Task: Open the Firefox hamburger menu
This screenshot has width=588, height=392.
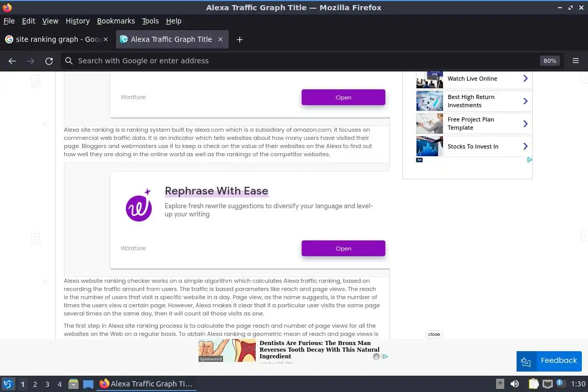Action: (x=576, y=61)
